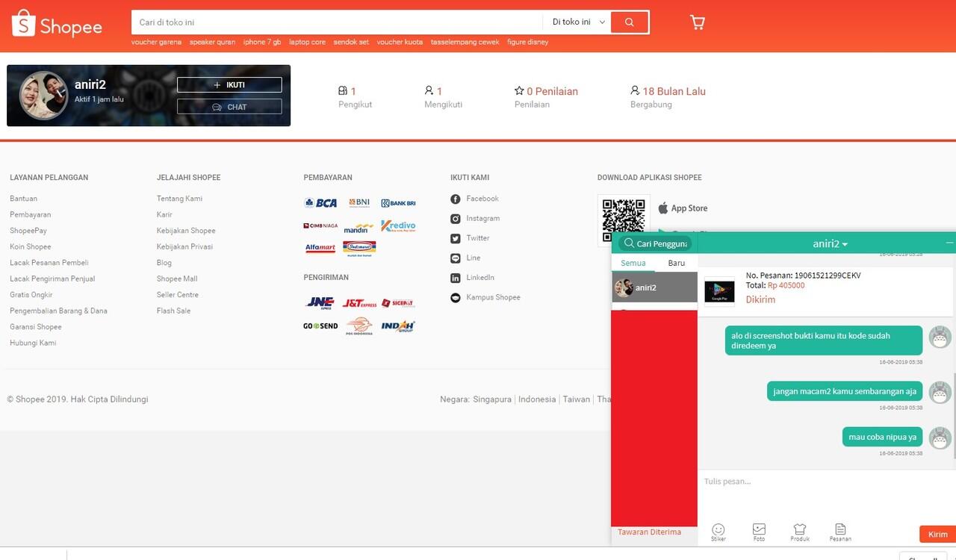
Task: Open the Kampus Shopee link
Action: coord(485,297)
